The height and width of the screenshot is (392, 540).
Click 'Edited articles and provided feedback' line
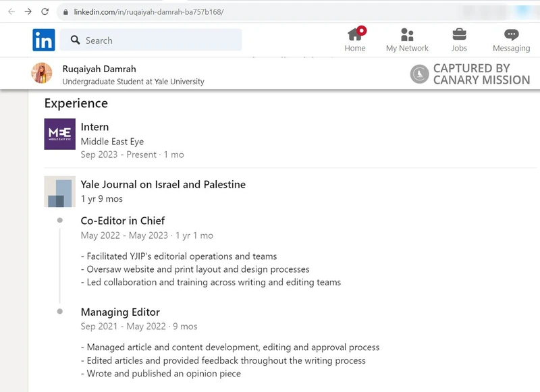(x=223, y=360)
